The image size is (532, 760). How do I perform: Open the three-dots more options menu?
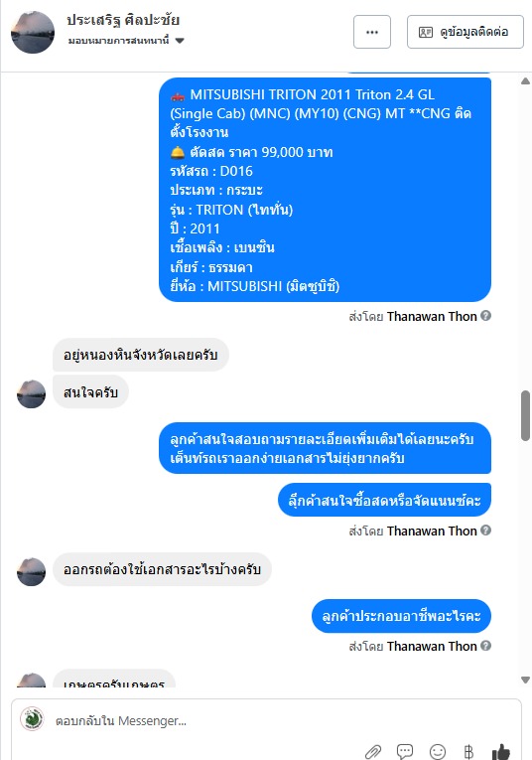[372, 32]
